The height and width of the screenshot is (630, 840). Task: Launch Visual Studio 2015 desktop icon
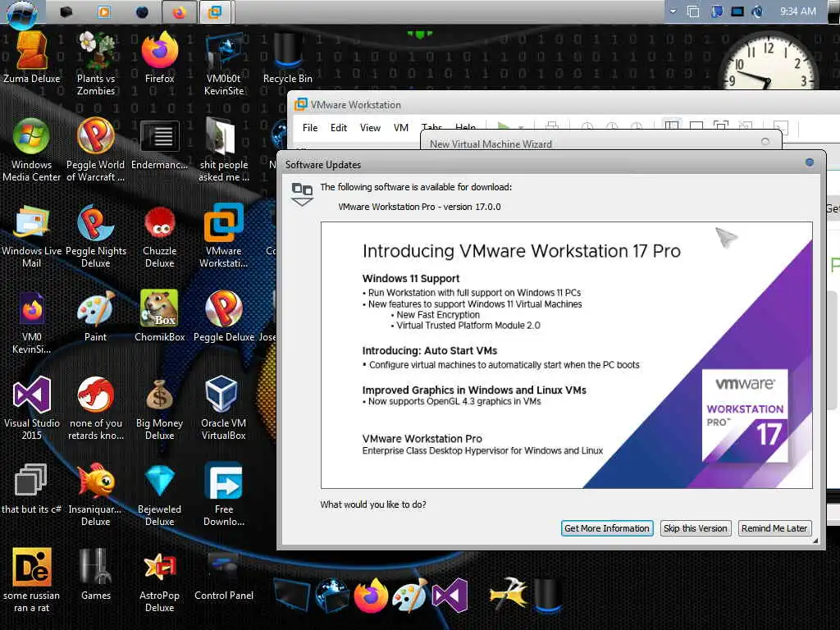coord(32,409)
